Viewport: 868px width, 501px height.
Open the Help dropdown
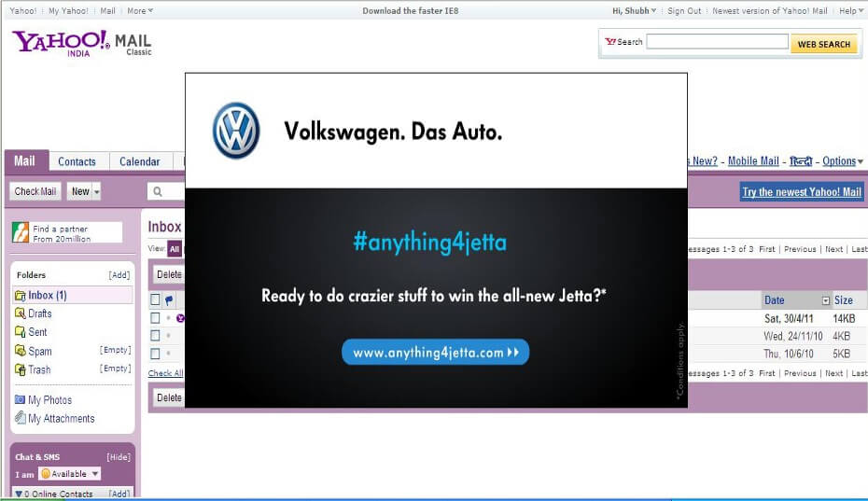851,10
